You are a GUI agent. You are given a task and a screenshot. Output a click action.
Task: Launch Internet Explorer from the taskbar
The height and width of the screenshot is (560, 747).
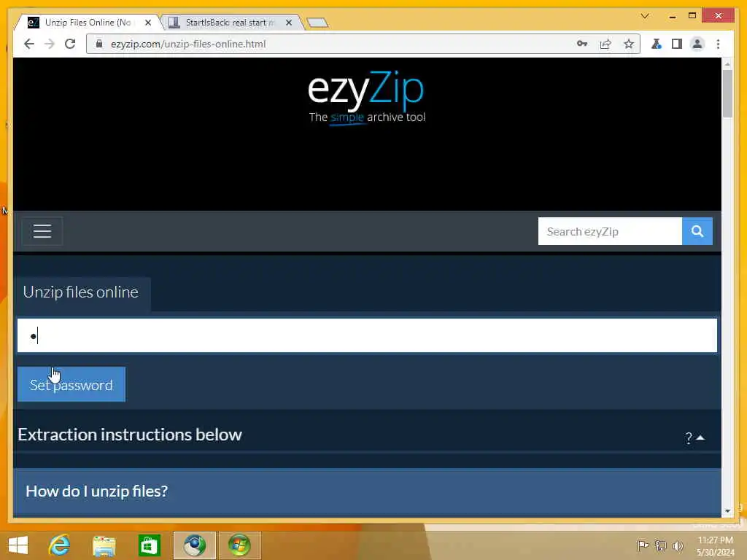(60, 545)
